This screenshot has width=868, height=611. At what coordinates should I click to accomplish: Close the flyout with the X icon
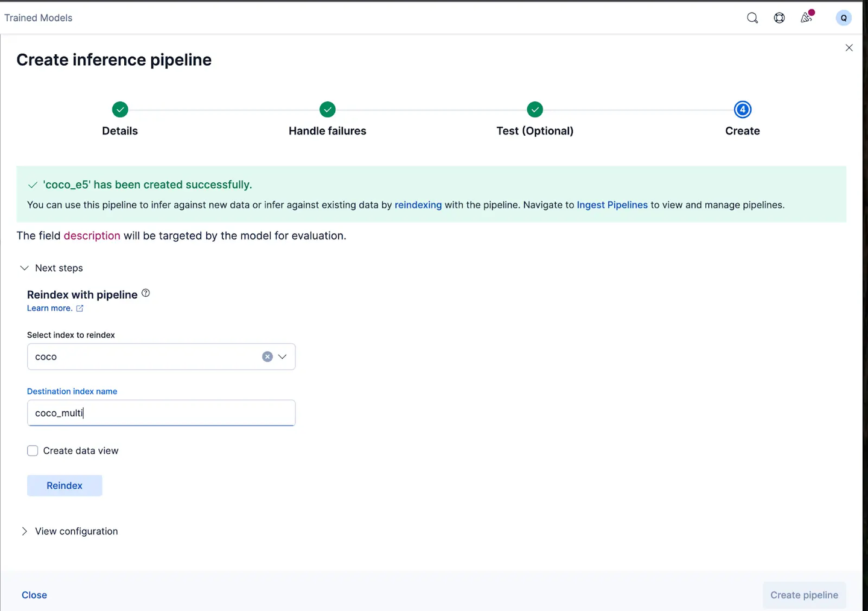849,48
